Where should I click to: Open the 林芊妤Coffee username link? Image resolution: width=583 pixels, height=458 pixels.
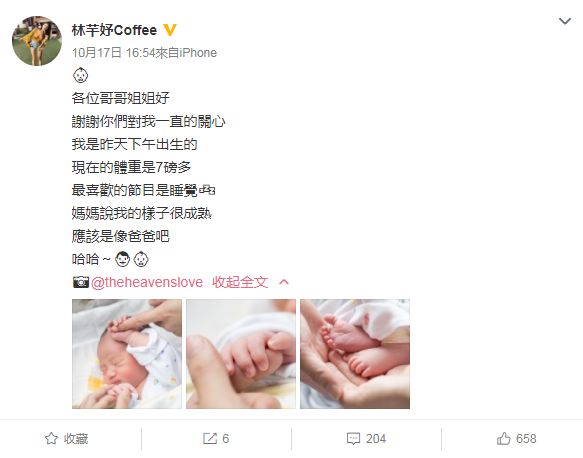click(x=114, y=30)
